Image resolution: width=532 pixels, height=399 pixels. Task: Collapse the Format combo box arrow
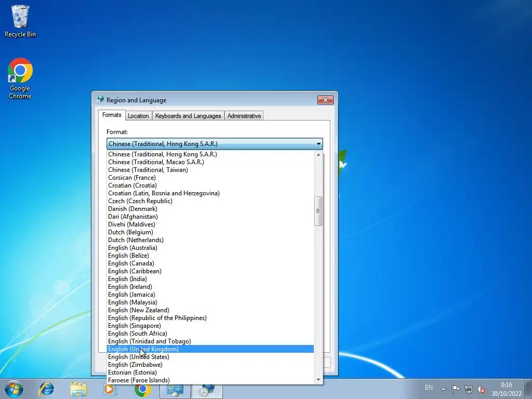pos(318,144)
